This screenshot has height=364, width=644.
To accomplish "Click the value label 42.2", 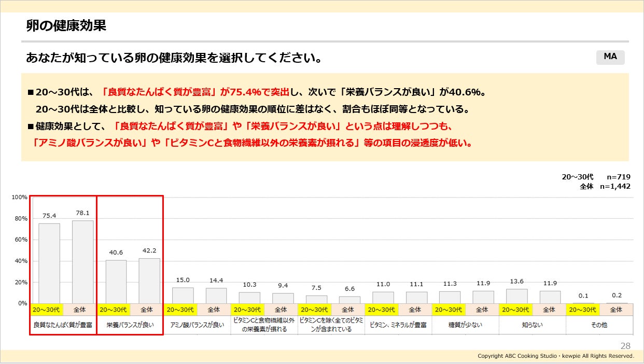I will pos(150,251).
